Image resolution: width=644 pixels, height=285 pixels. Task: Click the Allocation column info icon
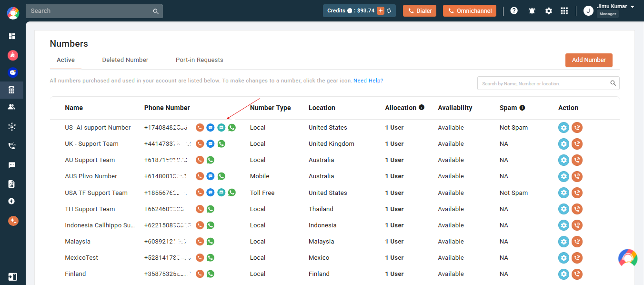pyautogui.click(x=422, y=108)
